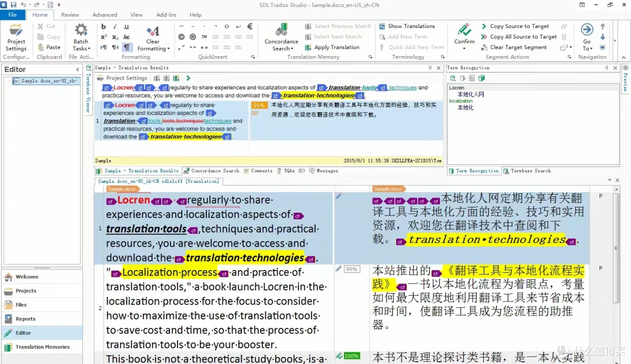The height and width of the screenshot is (364, 631).
Task: Insert the registered trademark symbol
Action: pyautogui.click(x=193, y=37)
